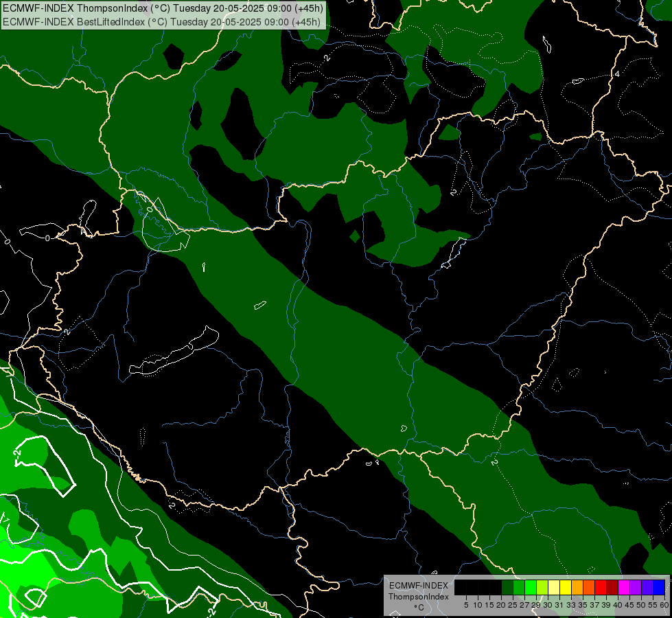Click the legend tick label 25

click(513, 605)
